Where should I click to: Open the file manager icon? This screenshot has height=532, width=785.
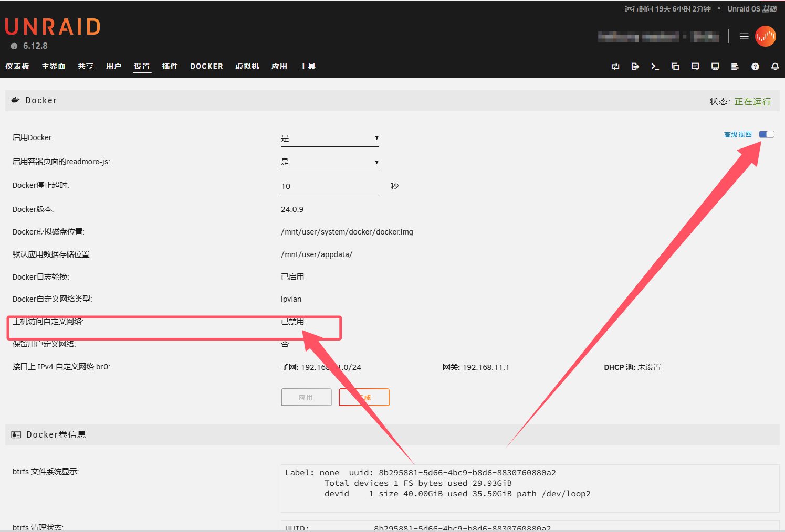pyautogui.click(x=675, y=67)
